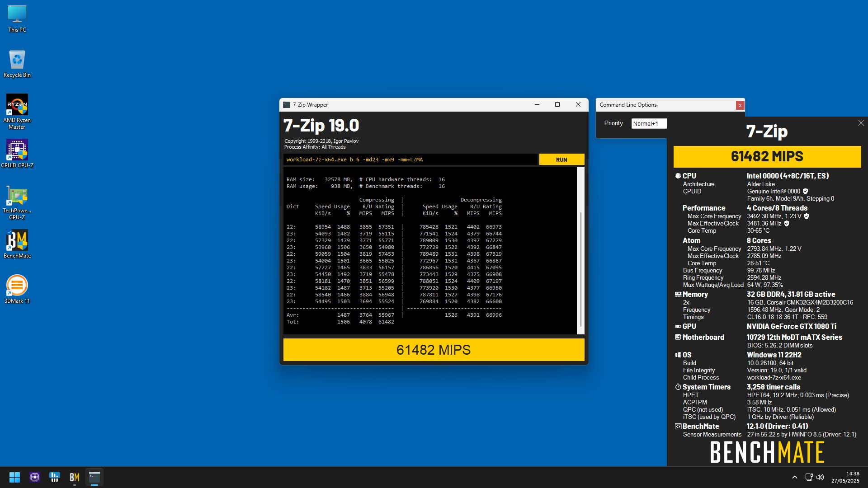Open the Priority Normal+1 dropdown
Image resolution: width=868 pixels, height=488 pixels.
(x=649, y=123)
